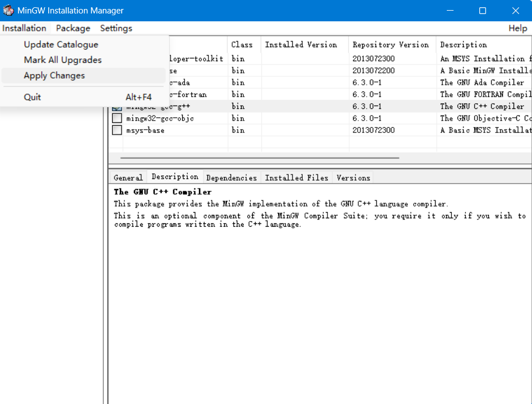
Task: Switch to the Installed Files tab
Action: (x=297, y=177)
